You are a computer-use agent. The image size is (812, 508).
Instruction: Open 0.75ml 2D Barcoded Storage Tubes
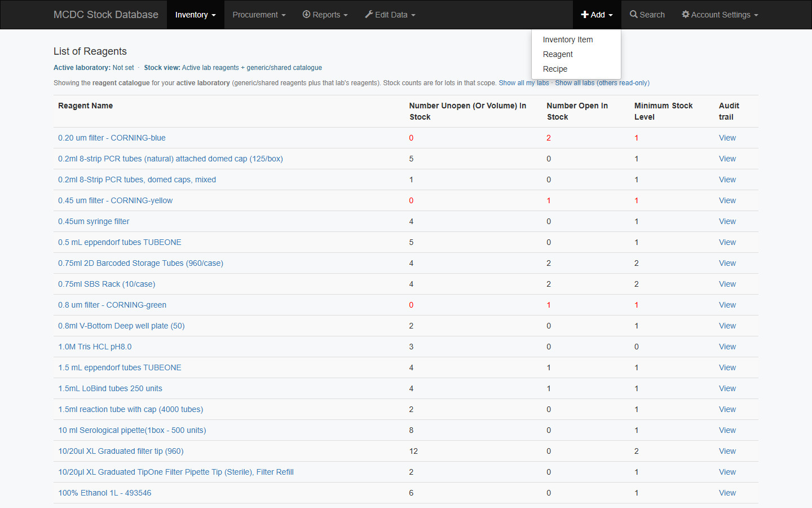140,263
